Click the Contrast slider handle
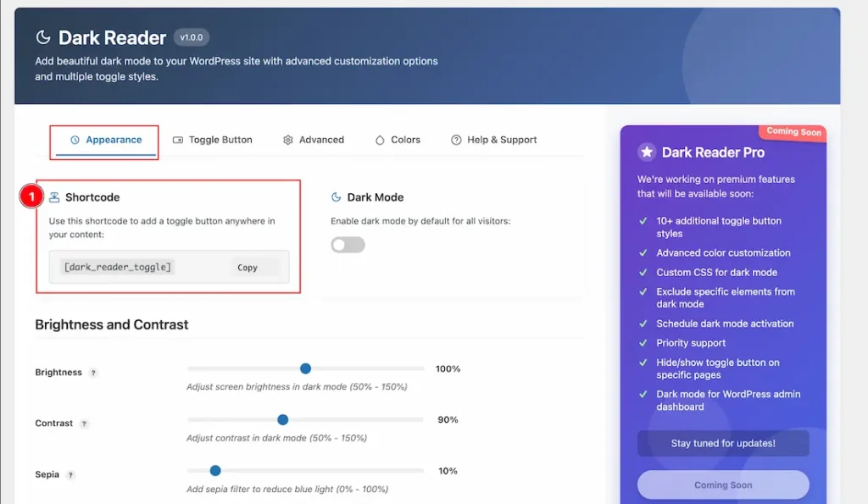 pyautogui.click(x=283, y=419)
